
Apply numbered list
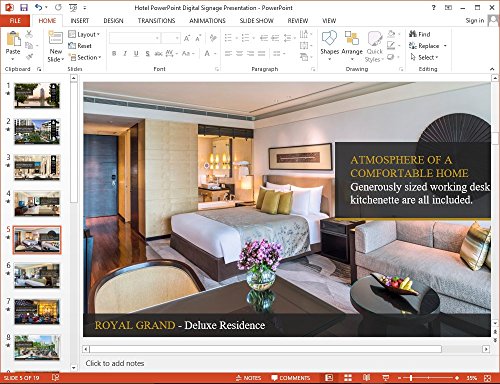point(245,38)
